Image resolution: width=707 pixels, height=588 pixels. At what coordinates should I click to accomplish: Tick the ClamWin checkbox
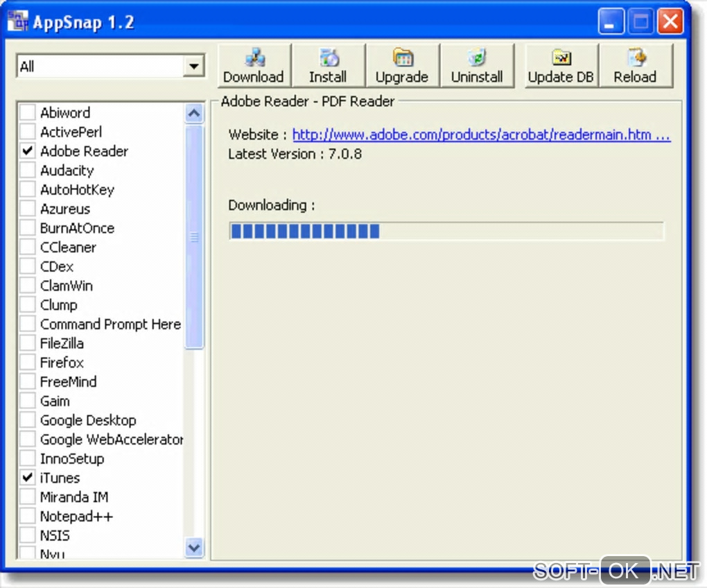(28, 286)
